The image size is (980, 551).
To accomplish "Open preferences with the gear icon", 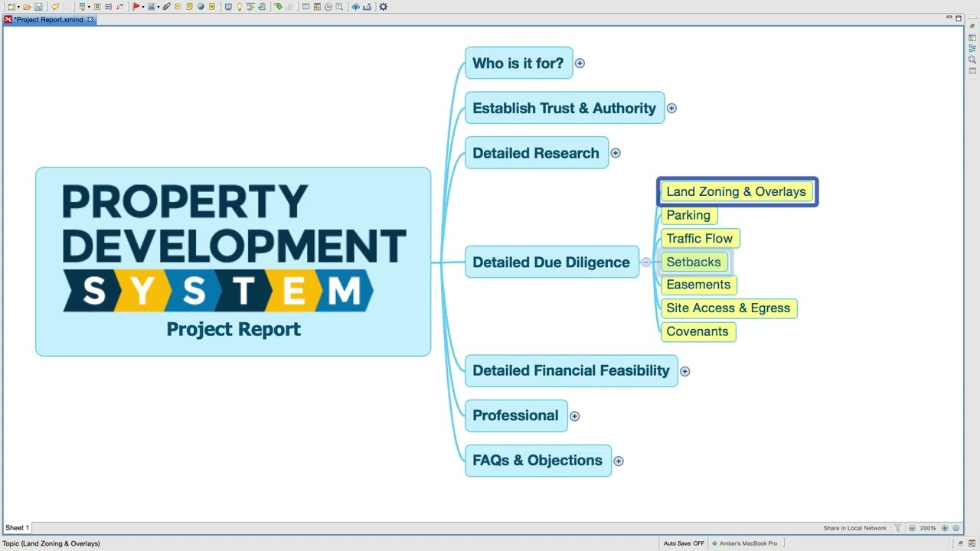I will (383, 6).
